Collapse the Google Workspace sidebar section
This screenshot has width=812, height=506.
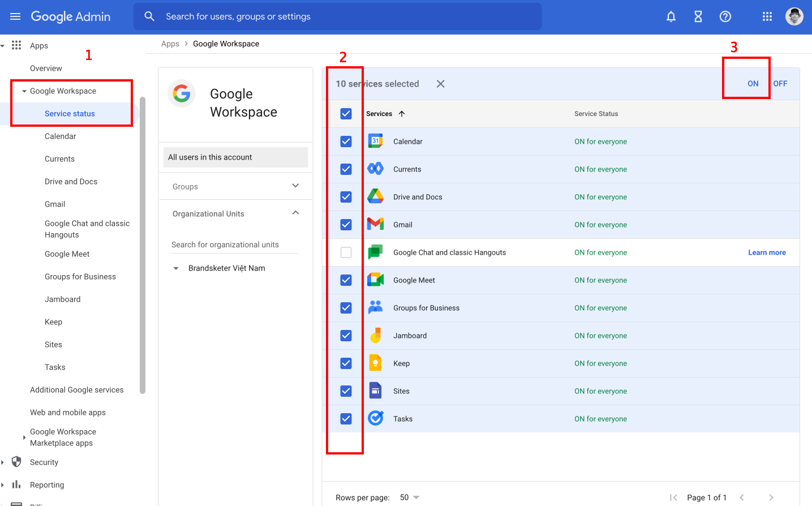(x=24, y=91)
